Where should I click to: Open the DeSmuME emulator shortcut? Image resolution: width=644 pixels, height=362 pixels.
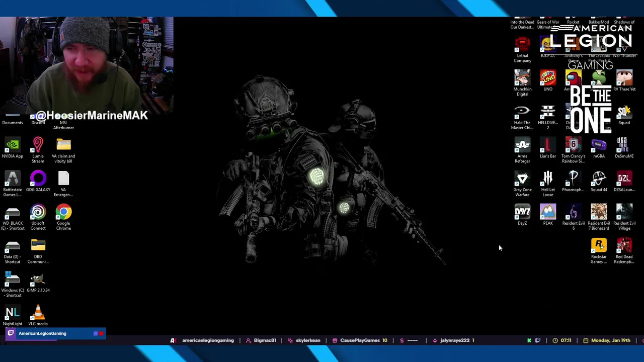(624, 148)
